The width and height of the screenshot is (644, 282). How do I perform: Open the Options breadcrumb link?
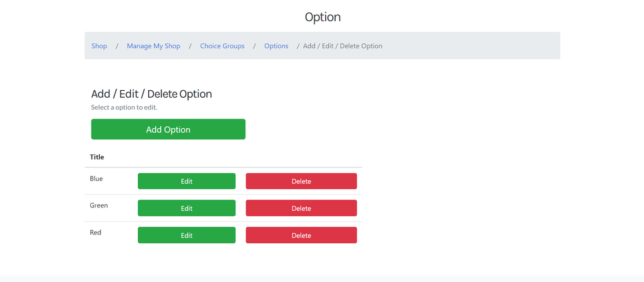point(276,46)
